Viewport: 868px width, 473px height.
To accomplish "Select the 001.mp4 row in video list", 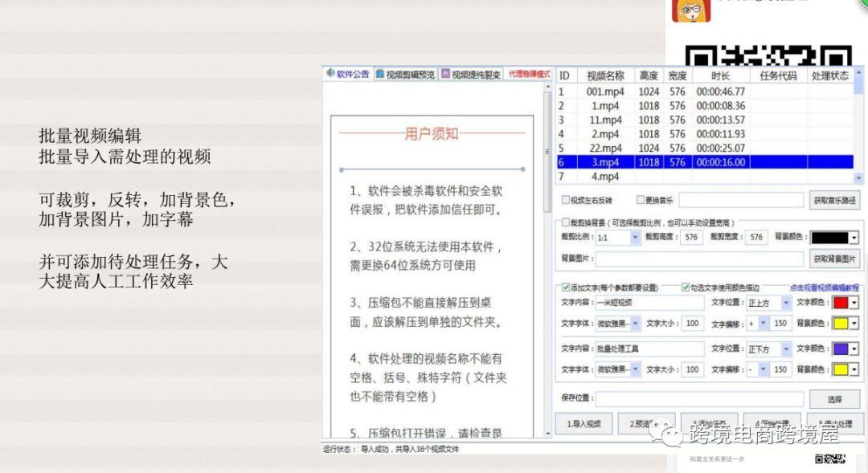I will (705, 92).
